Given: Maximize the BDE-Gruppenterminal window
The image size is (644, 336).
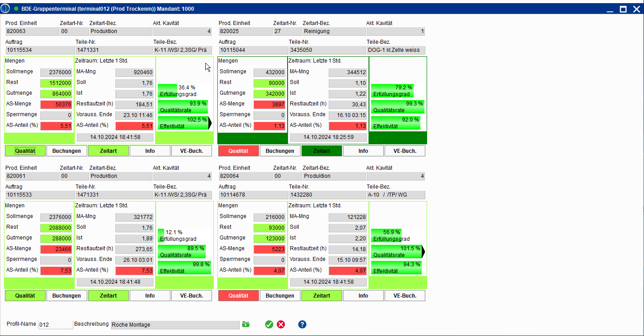Looking at the screenshot, I should point(623,9).
